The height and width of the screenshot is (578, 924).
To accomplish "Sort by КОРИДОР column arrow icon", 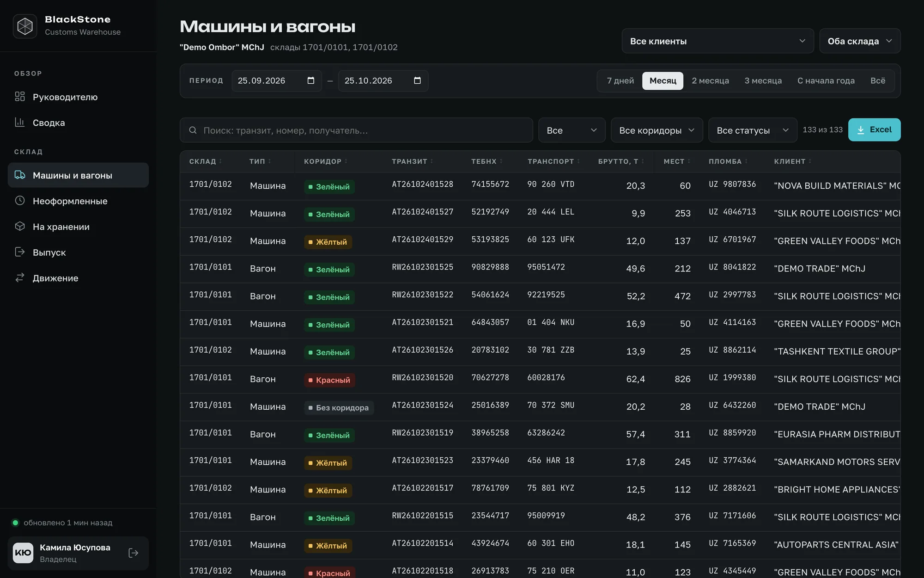I will 346,161.
